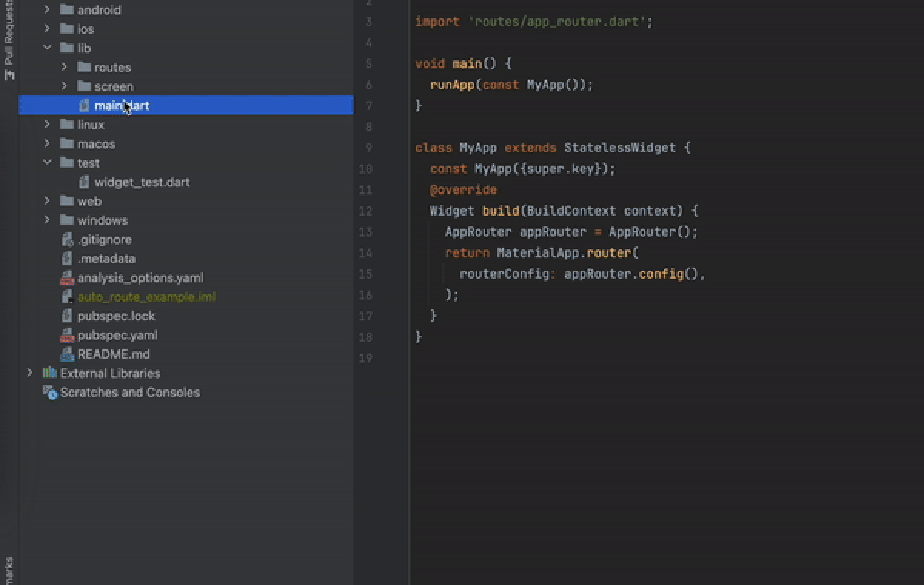Click line number 19 in gutter
Image resolution: width=924 pixels, height=585 pixels.
click(x=366, y=358)
